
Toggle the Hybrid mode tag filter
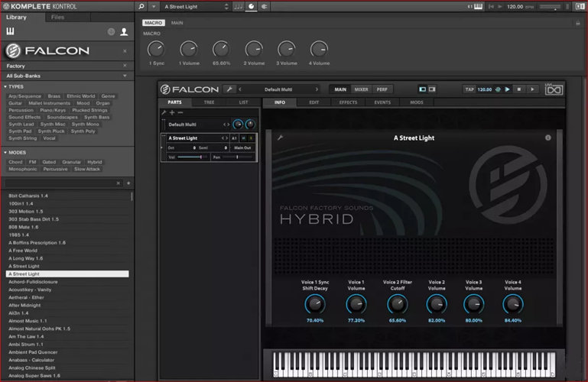pos(94,162)
